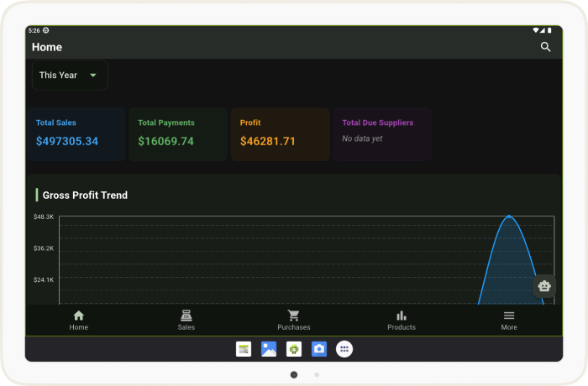Open search with the magnifier icon

click(545, 47)
